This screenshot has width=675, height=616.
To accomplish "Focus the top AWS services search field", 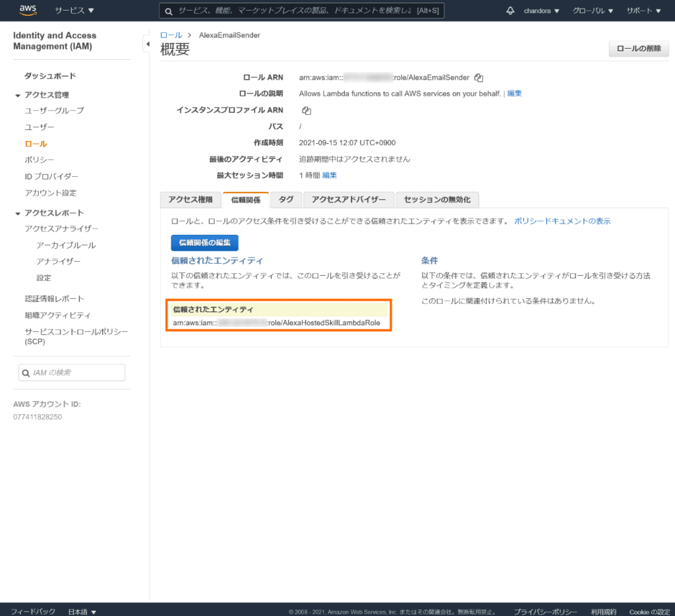I will point(301,11).
